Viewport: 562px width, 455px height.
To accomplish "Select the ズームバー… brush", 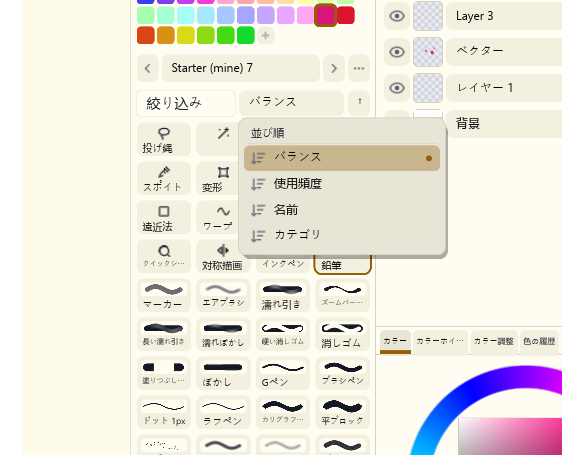I will (342, 295).
